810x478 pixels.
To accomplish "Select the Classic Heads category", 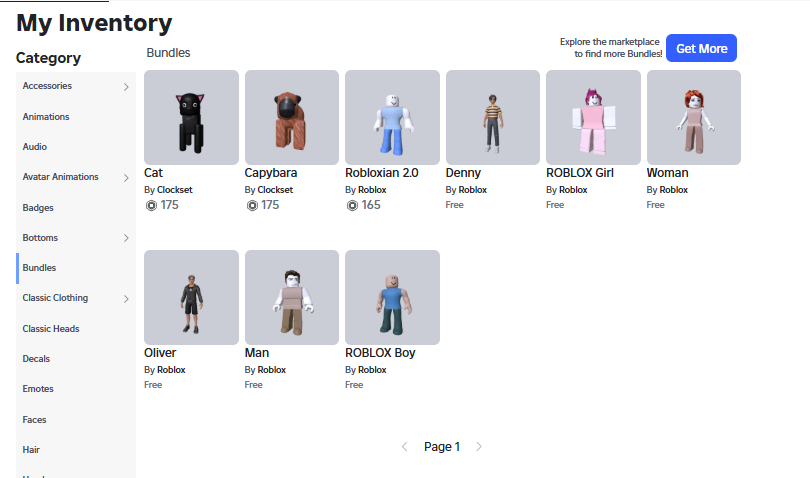I will coord(76,329).
